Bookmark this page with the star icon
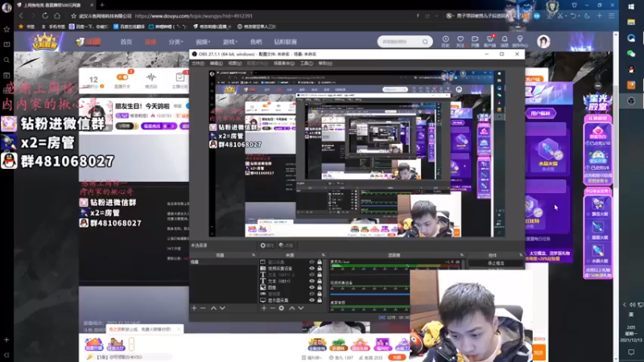This screenshot has width=644, height=362. 73,16
